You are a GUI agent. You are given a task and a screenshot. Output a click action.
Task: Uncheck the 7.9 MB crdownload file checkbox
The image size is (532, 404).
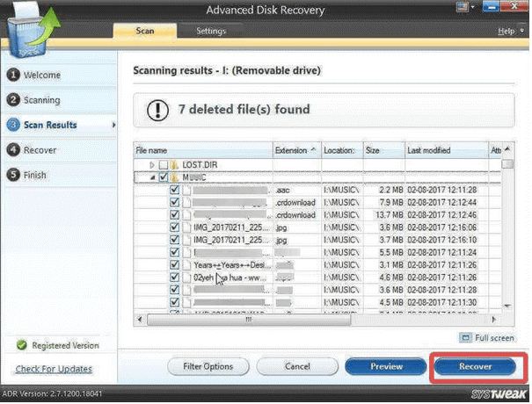click(174, 202)
